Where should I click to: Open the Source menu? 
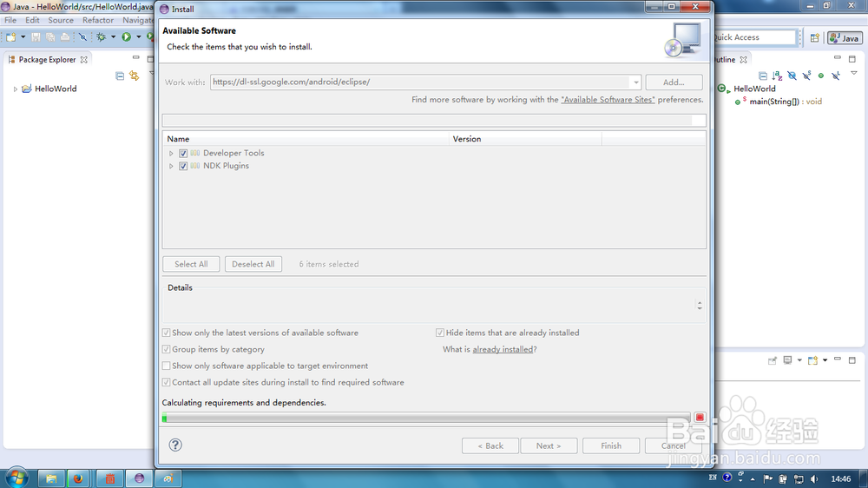pos(61,20)
